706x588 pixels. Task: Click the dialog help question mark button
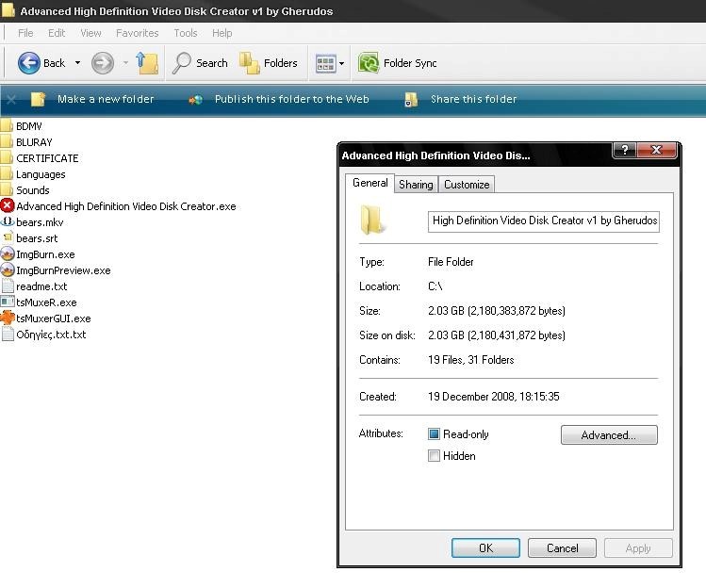coord(624,151)
